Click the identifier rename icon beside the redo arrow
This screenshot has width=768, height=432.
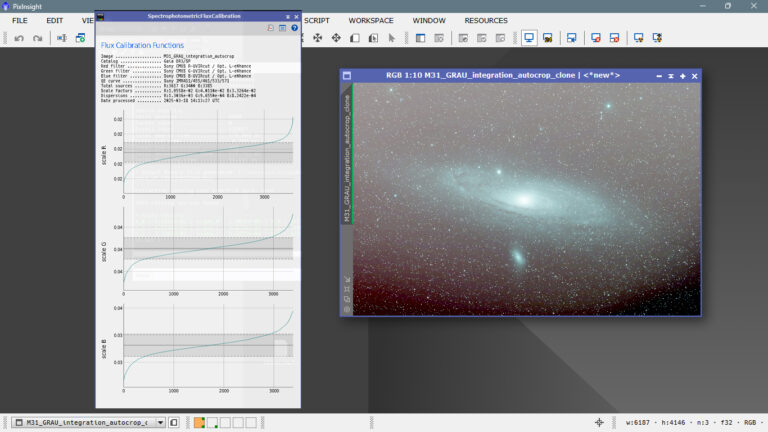point(62,38)
